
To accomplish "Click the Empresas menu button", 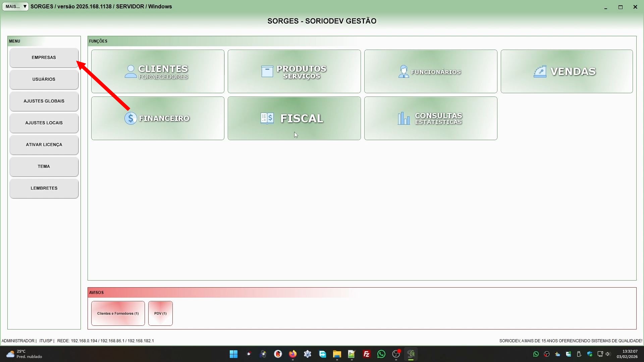I will (x=44, y=58).
